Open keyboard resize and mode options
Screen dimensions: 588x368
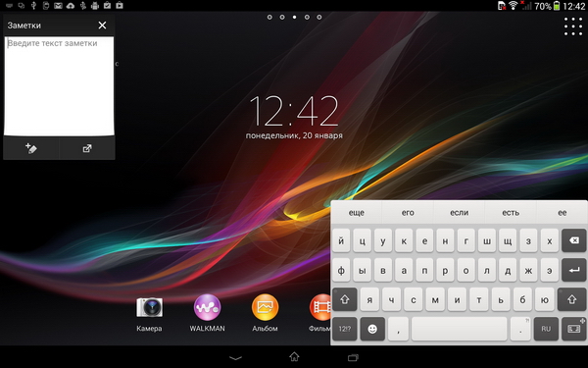pyautogui.click(x=573, y=329)
